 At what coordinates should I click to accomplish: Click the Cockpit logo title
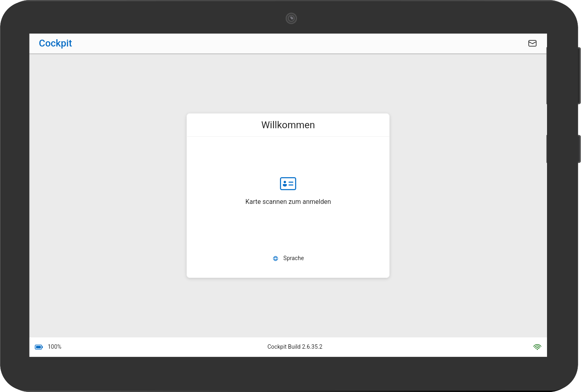(x=55, y=43)
